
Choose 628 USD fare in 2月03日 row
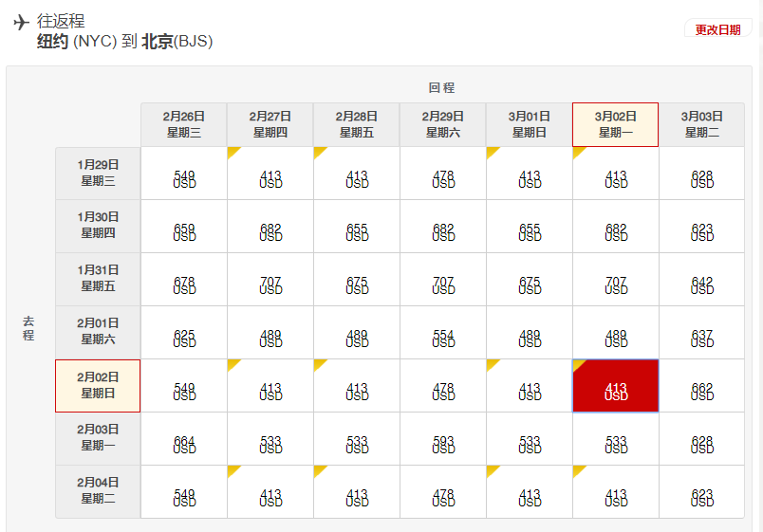(701, 439)
